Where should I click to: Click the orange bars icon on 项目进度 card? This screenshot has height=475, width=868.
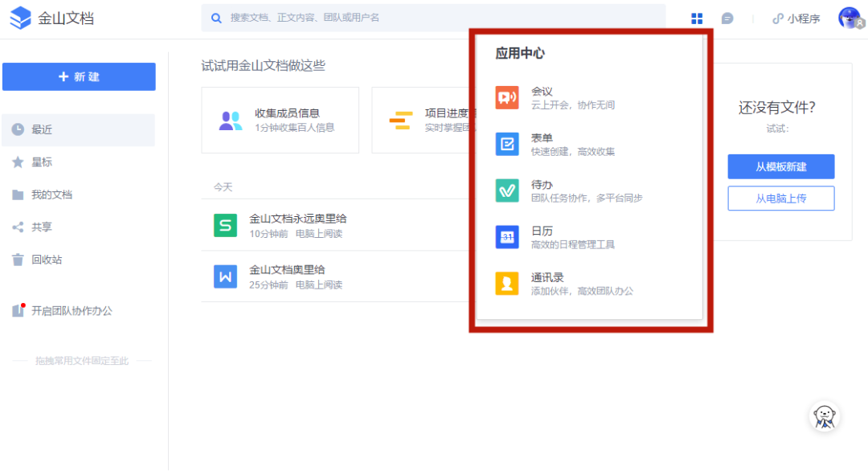401,121
